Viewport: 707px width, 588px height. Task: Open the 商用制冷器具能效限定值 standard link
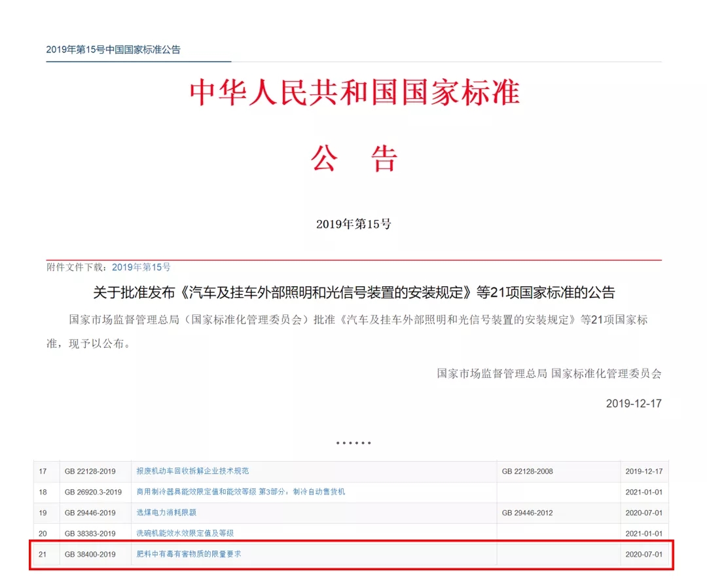[240, 492]
